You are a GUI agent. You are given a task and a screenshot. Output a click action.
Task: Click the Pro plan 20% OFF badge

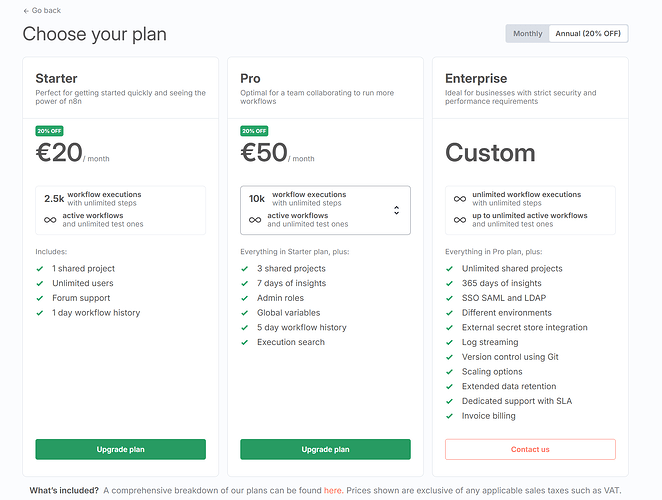[x=253, y=130]
